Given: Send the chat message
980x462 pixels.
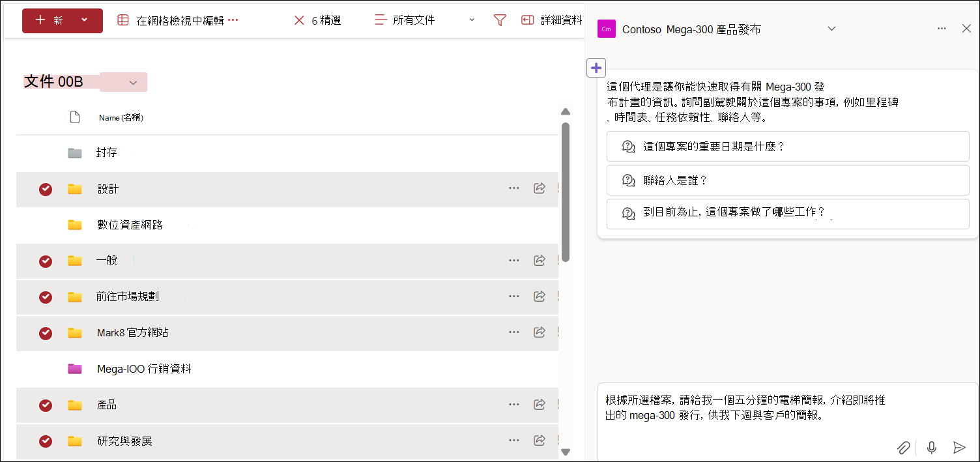Looking at the screenshot, I should coord(958,447).
